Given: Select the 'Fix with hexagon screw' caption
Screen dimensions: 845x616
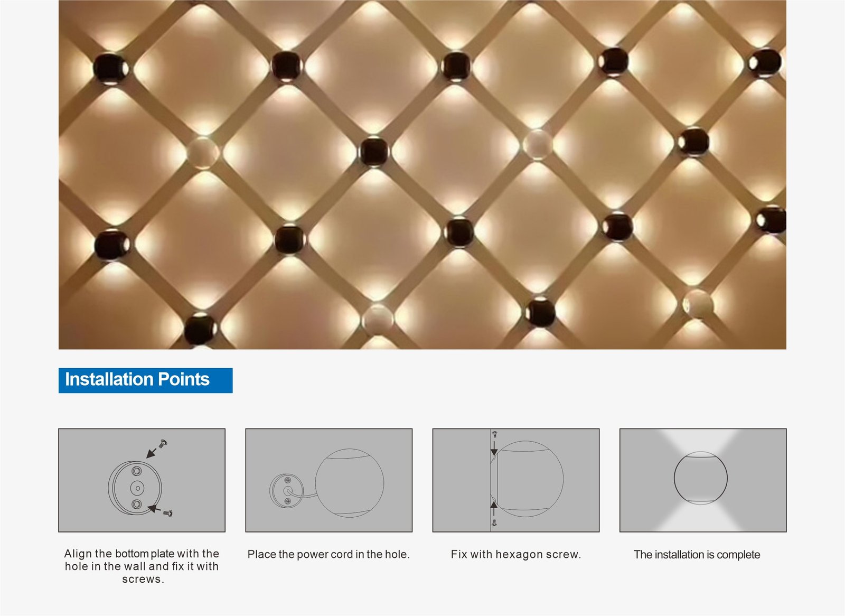Looking at the screenshot, I should pyautogui.click(x=515, y=554).
